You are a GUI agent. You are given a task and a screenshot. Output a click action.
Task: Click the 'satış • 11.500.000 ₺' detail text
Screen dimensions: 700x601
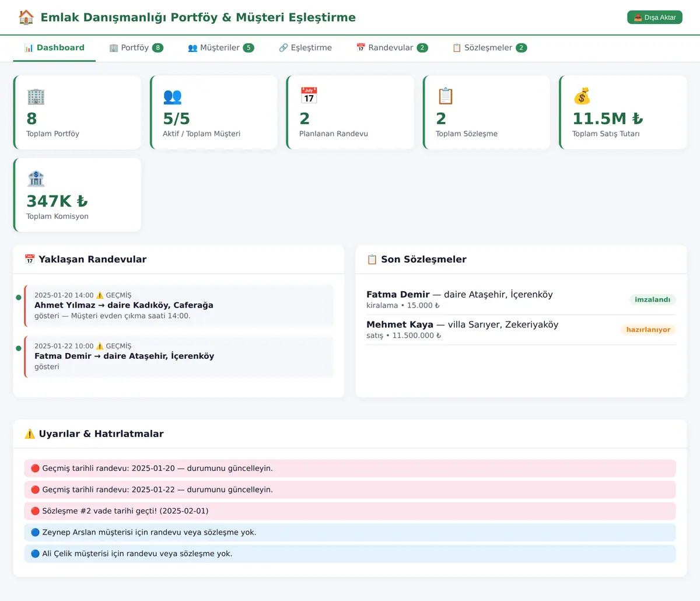[404, 336]
